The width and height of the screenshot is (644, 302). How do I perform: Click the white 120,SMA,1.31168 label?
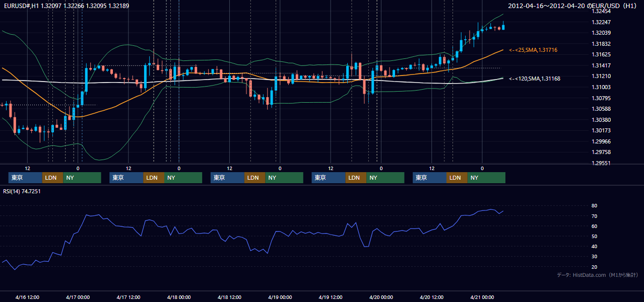click(535, 79)
